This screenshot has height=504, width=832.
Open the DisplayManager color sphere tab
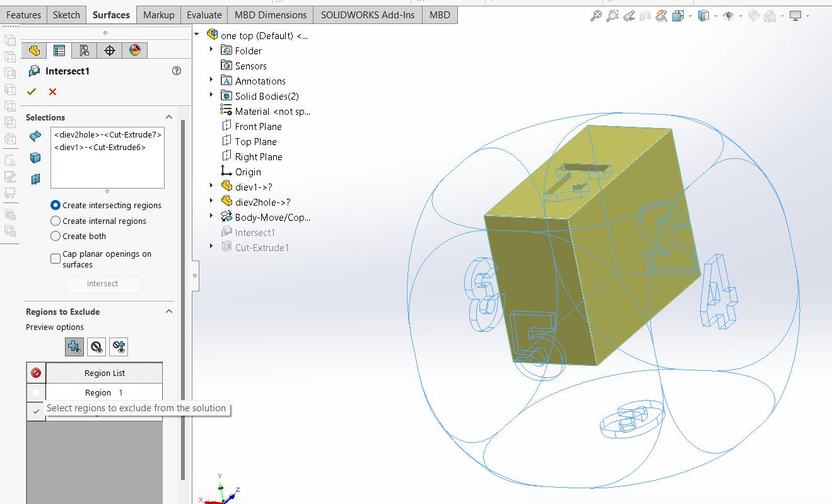(x=135, y=50)
